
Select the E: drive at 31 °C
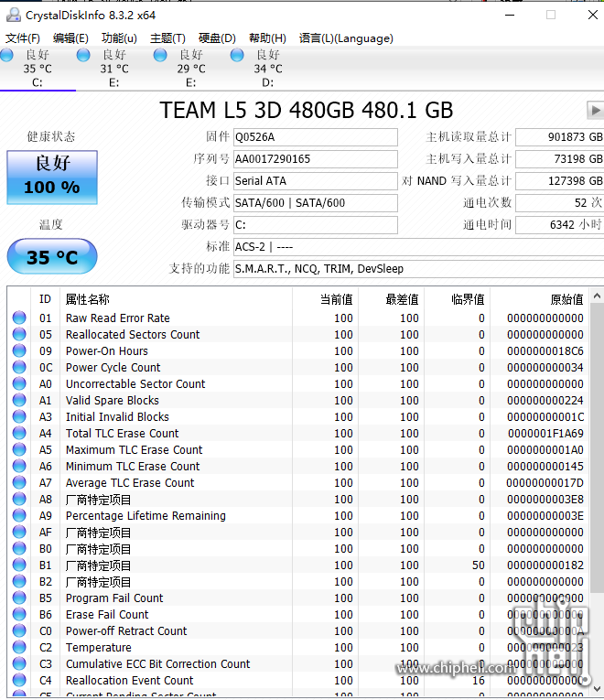114,69
